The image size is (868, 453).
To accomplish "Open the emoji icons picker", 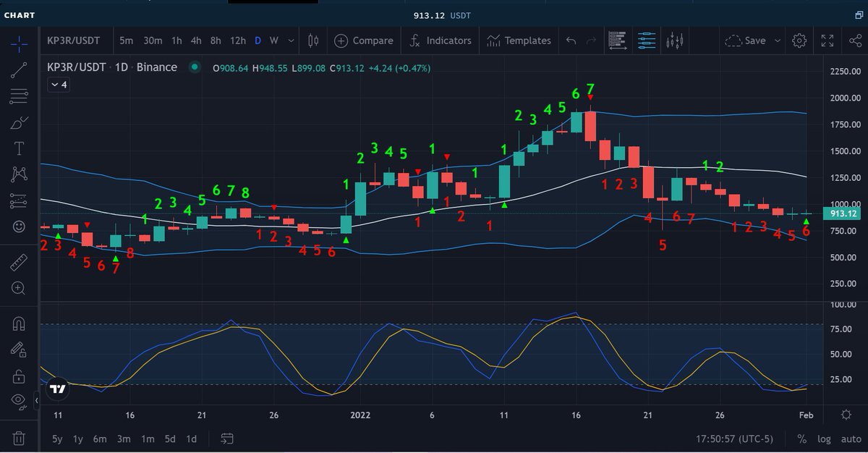I will click(19, 226).
